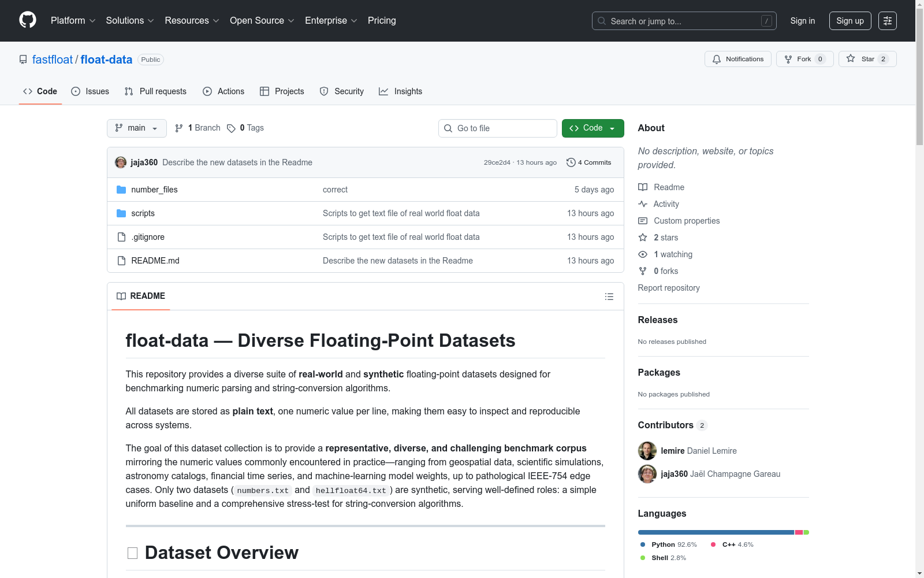
Task: Switch to the Projects tab
Action: (x=282, y=91)
